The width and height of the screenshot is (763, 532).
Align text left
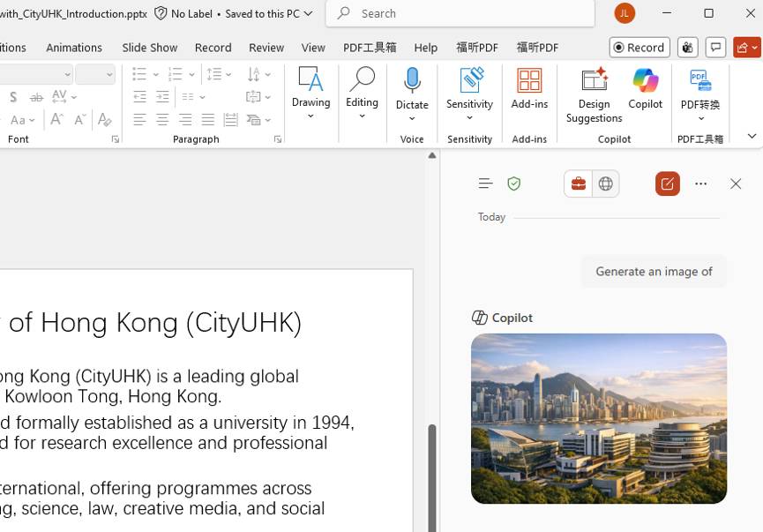tap(139, 120)
